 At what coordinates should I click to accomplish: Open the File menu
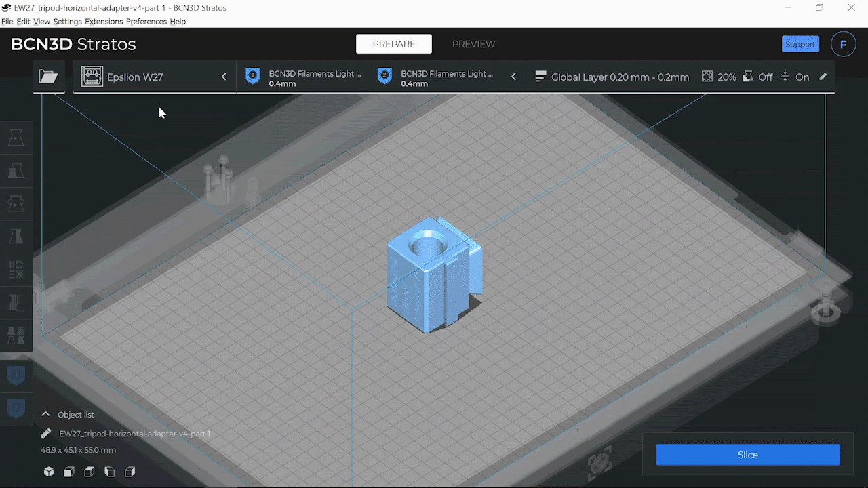click(7, 22)
